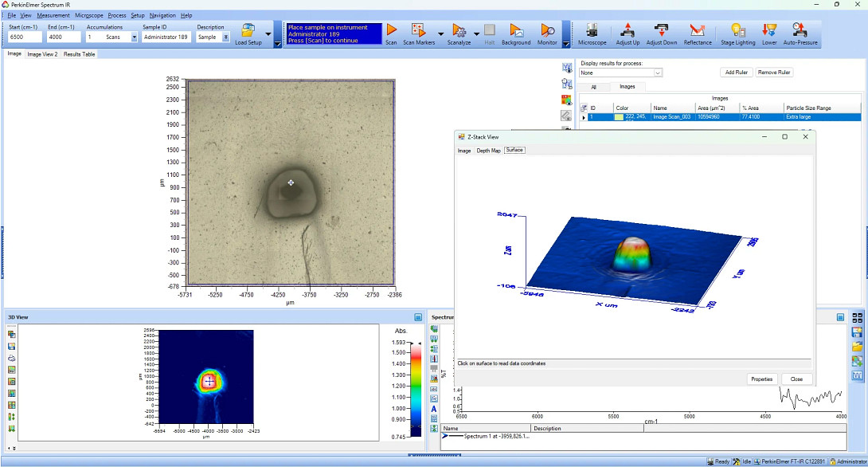Viewport: 868px width, 467px height.
Task: Click the Monitor toolbar icon
Action: (x=548, y=30)
